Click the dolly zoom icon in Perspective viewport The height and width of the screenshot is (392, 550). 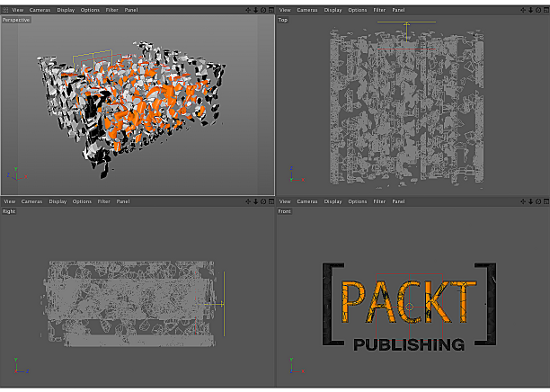(x=256, y=10)
